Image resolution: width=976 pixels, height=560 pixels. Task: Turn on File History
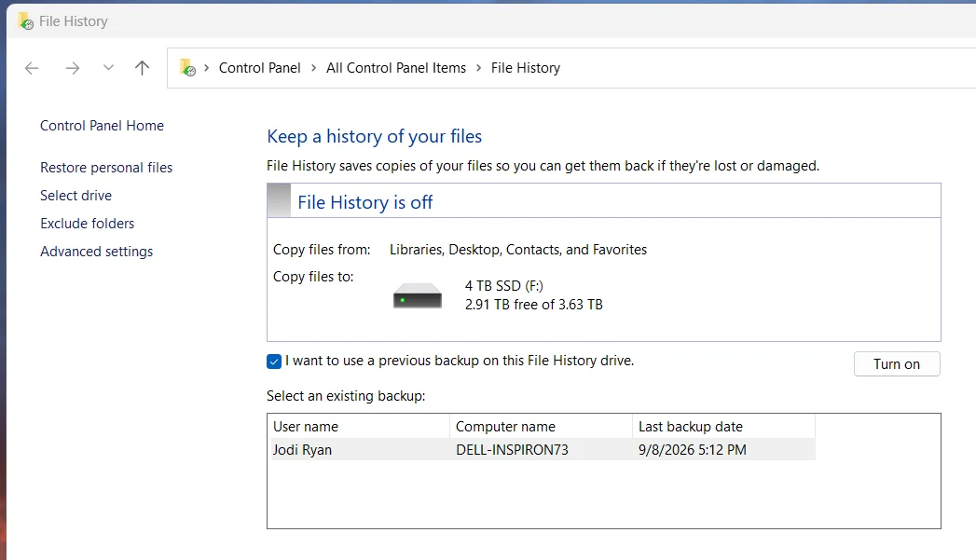pyautogui.click(x=897, y=364)
